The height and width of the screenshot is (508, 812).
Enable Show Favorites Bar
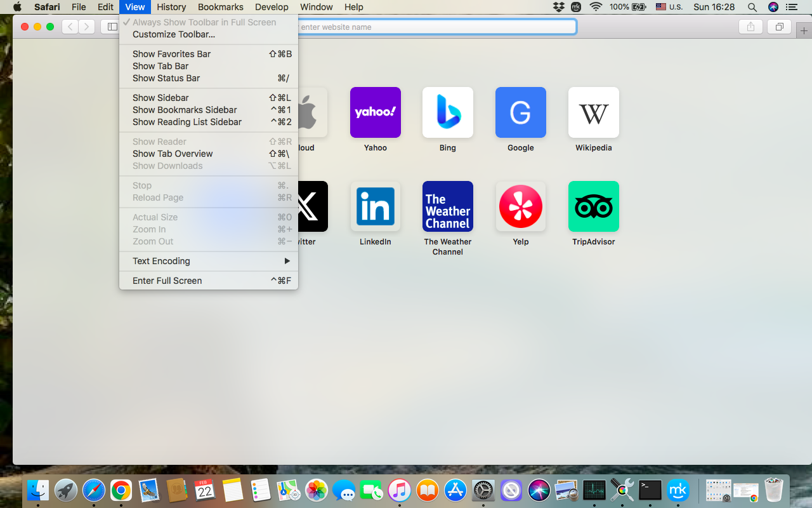171,54
